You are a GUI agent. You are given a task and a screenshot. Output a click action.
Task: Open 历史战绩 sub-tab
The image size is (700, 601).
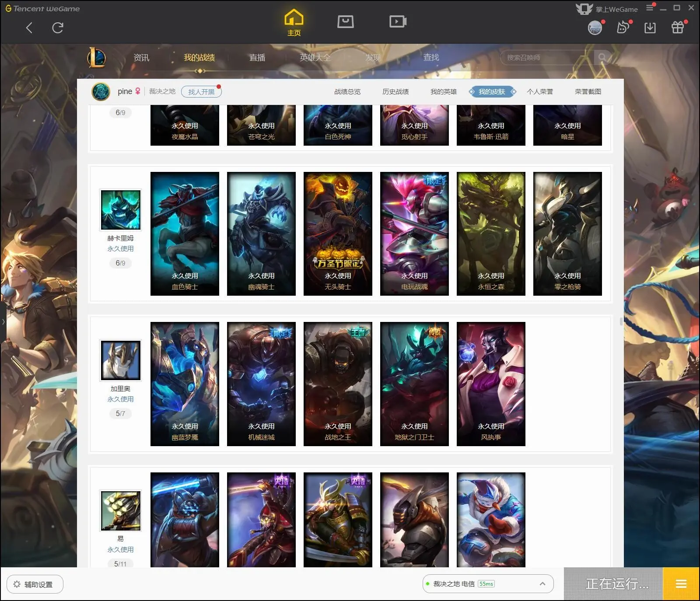click(395, 92)
